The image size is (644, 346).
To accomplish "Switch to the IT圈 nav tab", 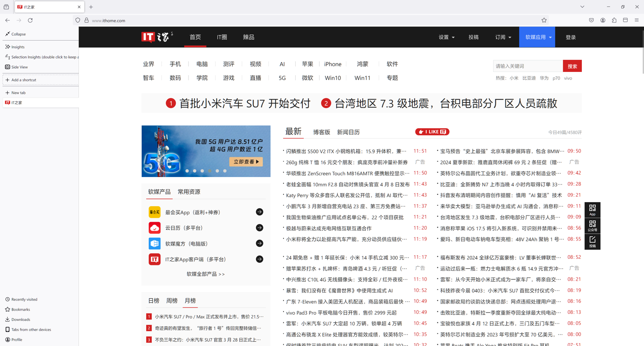I will click(x=222, y=37).
